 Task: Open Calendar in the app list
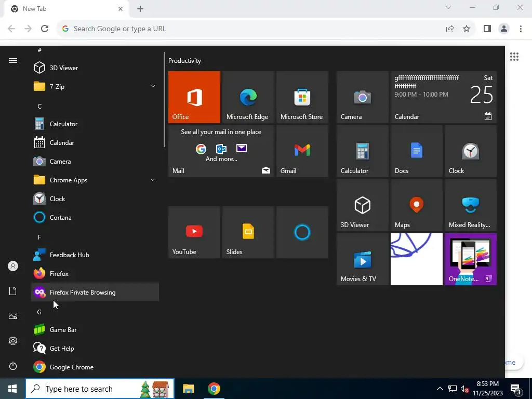(x=95, y=142)
